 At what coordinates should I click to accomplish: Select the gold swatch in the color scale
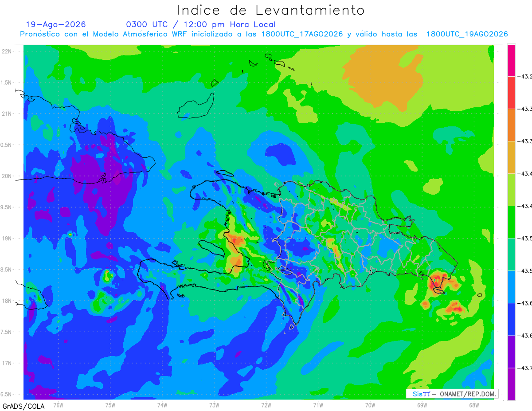pos(511,157)
